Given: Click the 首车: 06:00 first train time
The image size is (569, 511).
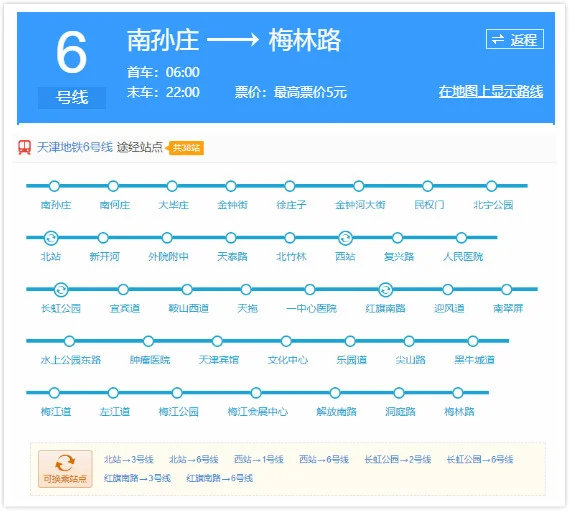Looking at the screenshot, I should tap(163, 72).
